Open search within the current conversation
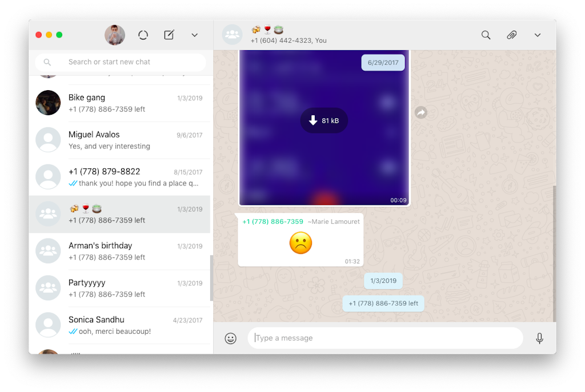Screen dimensions: 585x392 (485, 35)
